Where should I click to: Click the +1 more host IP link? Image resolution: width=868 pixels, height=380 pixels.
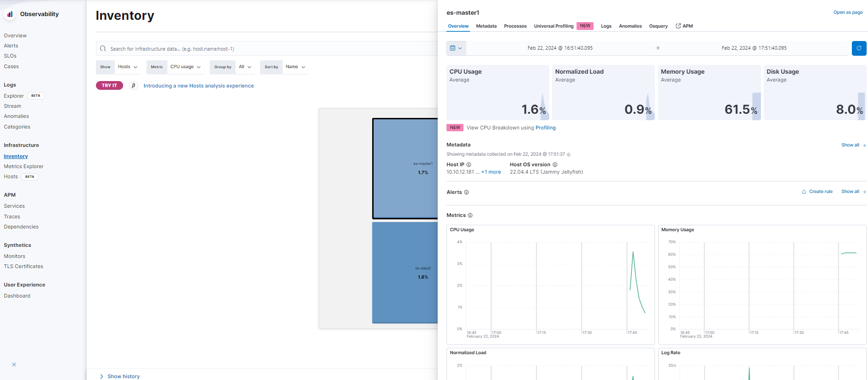pos(491,172)
